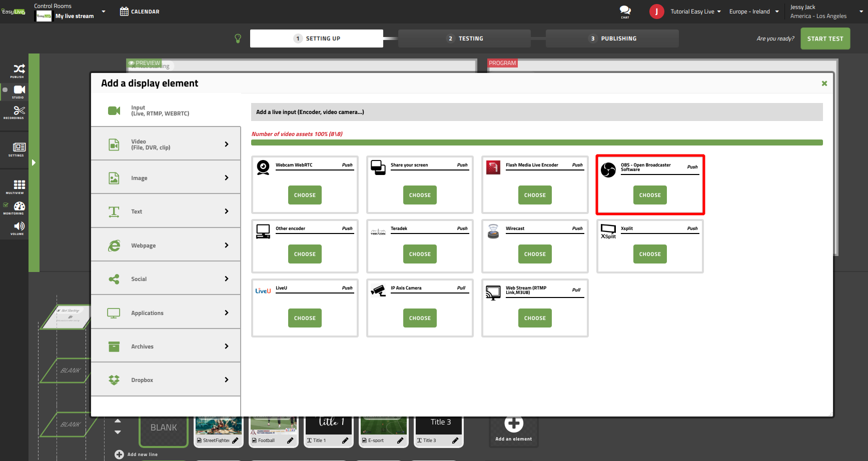The width and height of the screenshot is (868, 461).
Task: Open the Monitoring gauge icon
Action: click(x=20, y=206)
